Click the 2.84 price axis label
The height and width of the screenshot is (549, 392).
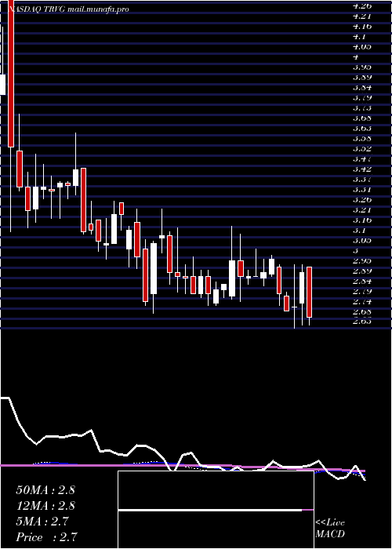coord(362,281)
